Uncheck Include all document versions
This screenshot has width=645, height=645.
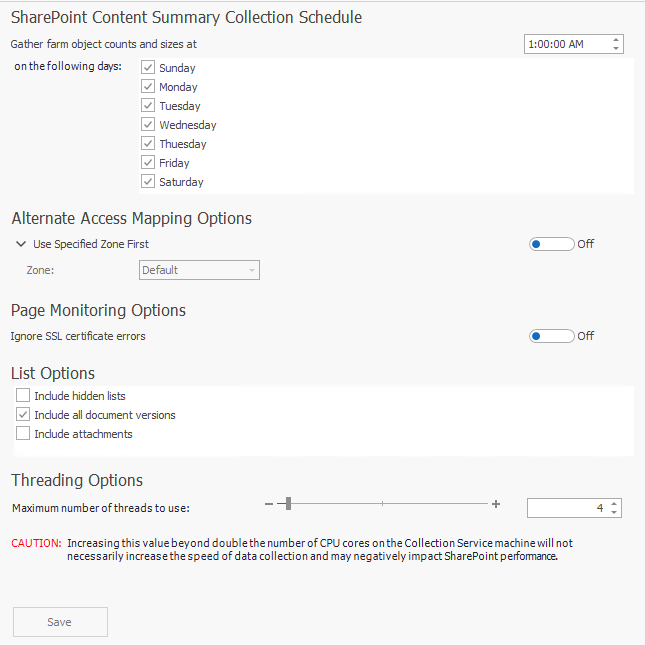[x=24, y=415]
